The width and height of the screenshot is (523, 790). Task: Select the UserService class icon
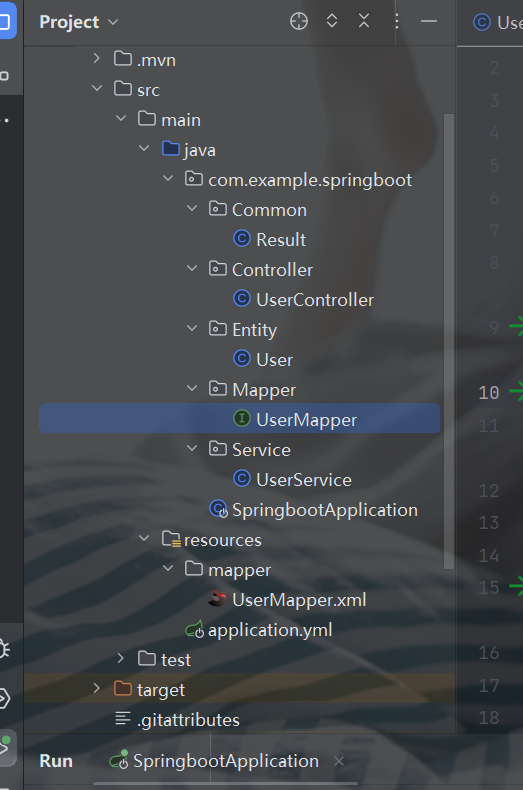(242, 479)
